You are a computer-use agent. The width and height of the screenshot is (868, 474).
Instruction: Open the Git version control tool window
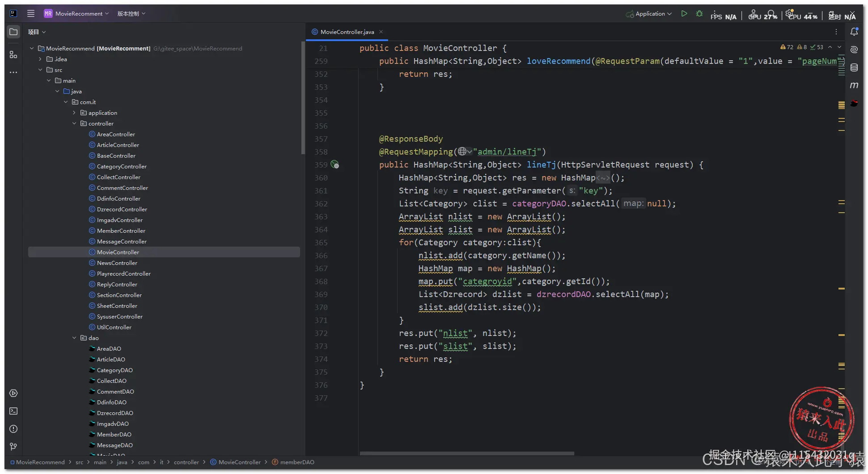tap(13, 446)
